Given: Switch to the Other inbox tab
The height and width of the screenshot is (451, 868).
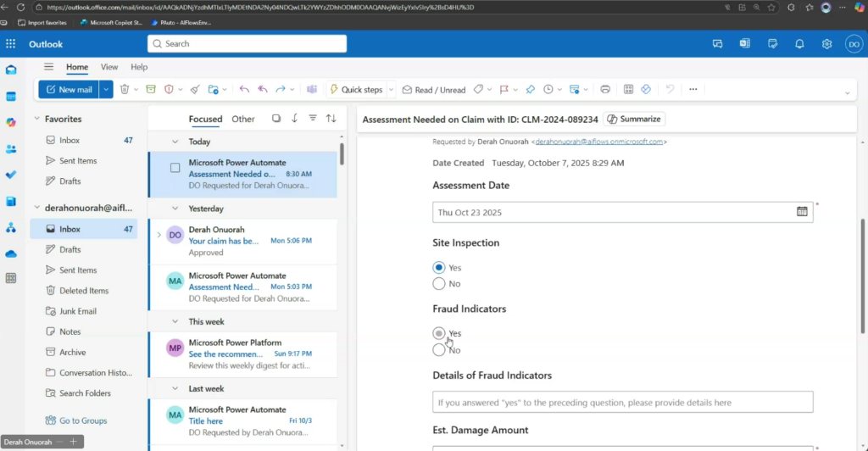Looking at the screenshot, I should tap(243, 119).
